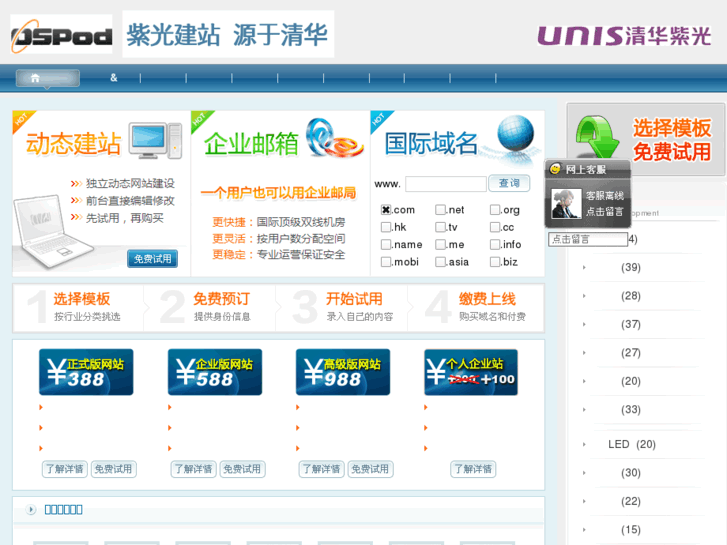727x545 pixels.
Task: Select step 2 免费预订
Action: (210, 308)
